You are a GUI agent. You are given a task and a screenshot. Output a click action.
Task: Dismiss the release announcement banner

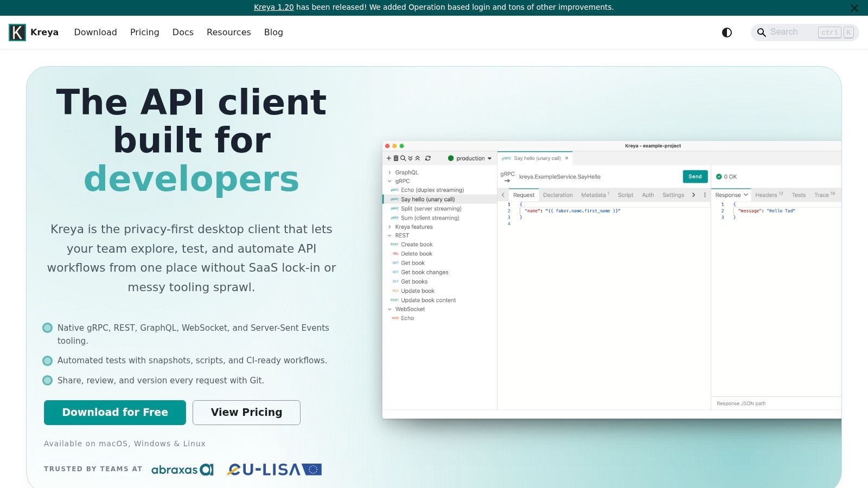pyautogui.click(x=854, y=8)
